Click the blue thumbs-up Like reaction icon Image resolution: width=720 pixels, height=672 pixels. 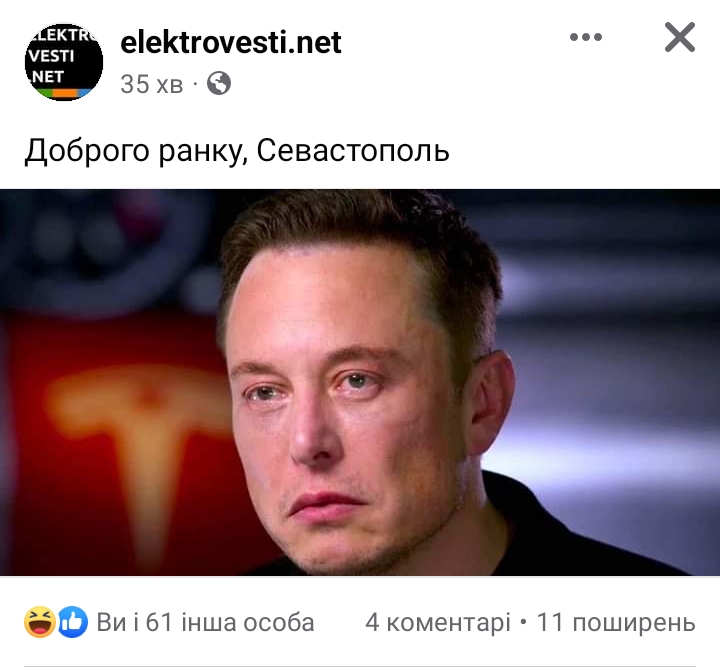(73, 622)
